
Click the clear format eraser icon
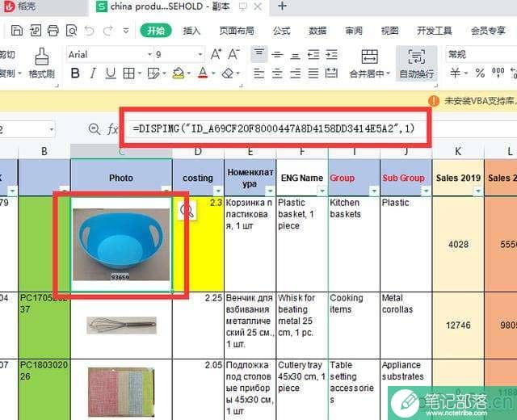coord(228,73)
